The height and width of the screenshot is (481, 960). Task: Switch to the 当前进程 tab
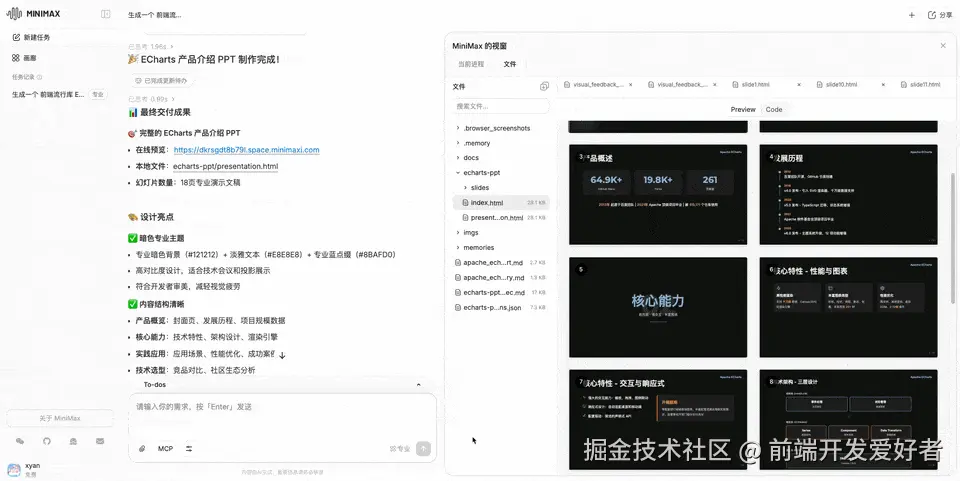click(471, 64)
